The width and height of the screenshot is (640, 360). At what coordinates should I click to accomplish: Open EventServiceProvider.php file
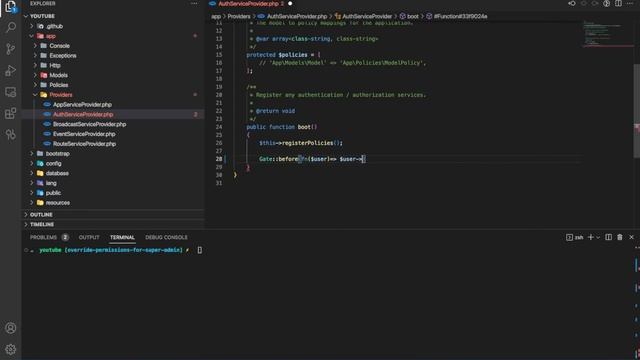point(84,134)
